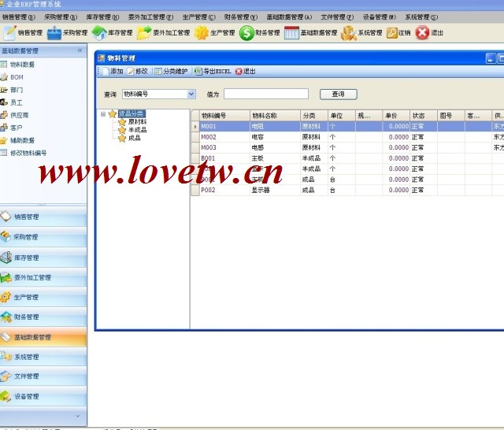Click the 查询 search button
The image size is (504, 430).
pyautogui.click(x=339, y=95)
